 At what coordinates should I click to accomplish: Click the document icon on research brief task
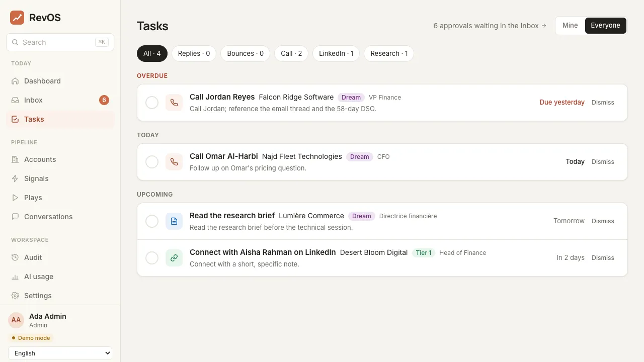174,221
